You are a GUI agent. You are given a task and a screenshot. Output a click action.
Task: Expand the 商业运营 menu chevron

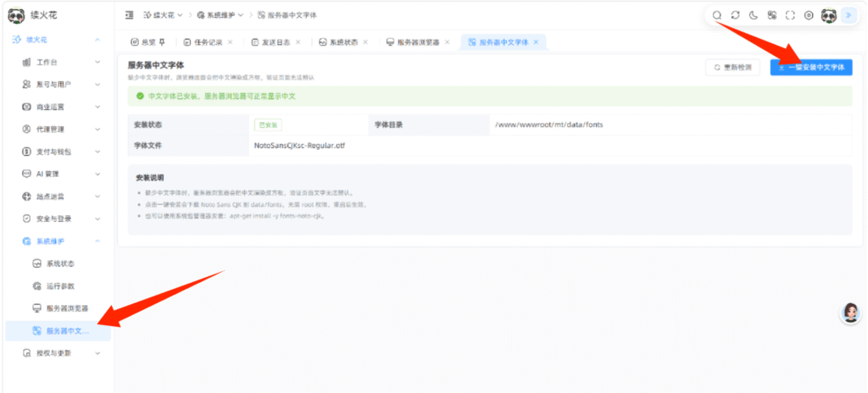(97, 107)
